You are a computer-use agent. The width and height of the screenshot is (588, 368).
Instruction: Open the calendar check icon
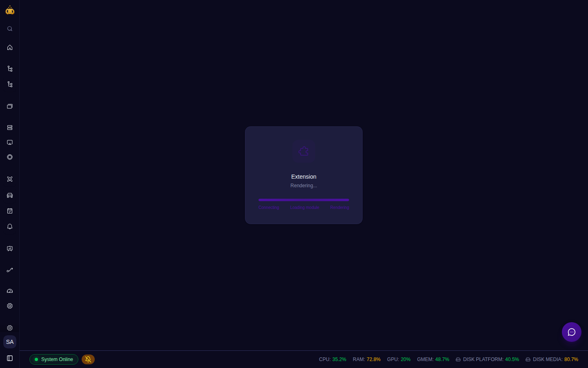click(10, 211)
